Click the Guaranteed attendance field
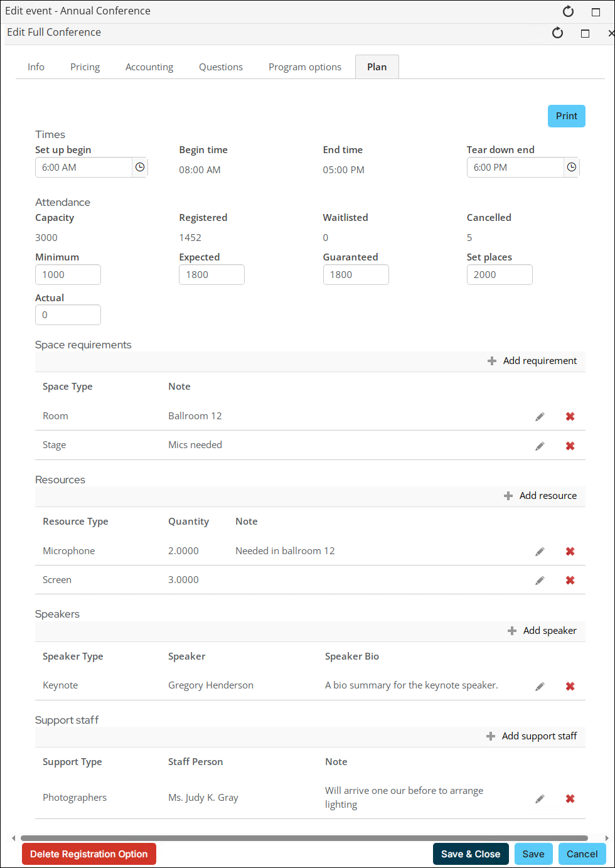615x868 pixels. click(x=356, y=275)
